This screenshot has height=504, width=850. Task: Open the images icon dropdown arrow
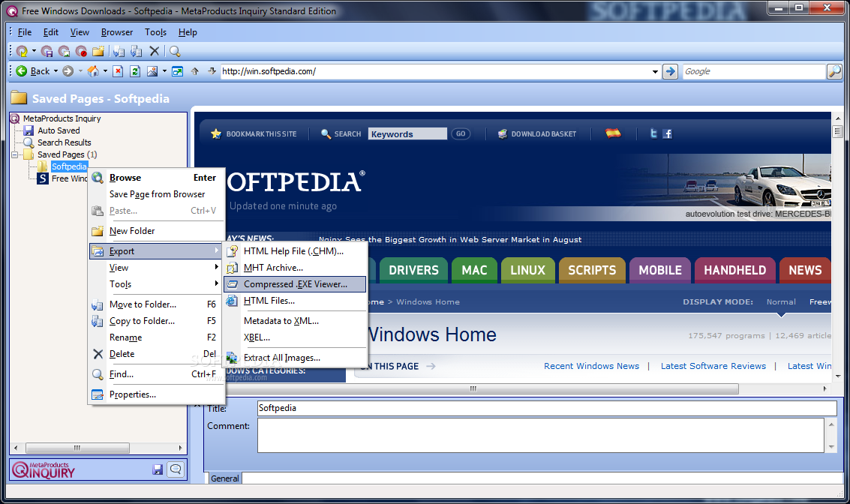point(164,71)
